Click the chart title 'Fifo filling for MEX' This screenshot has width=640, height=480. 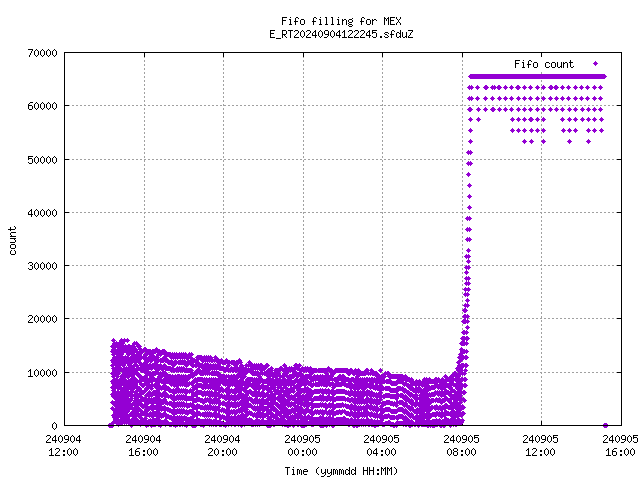click(341, 21)
